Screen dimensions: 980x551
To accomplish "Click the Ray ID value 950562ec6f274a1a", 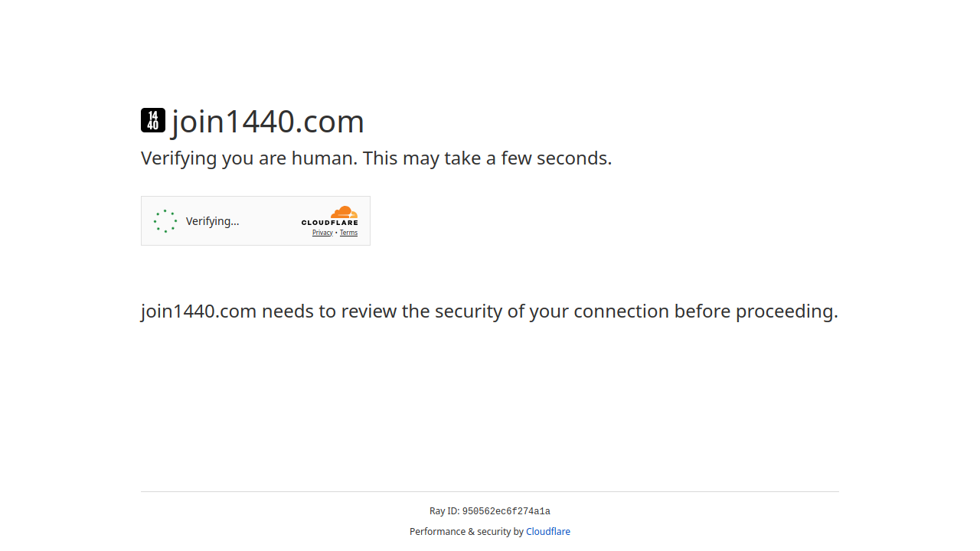I will click(506, 511).
